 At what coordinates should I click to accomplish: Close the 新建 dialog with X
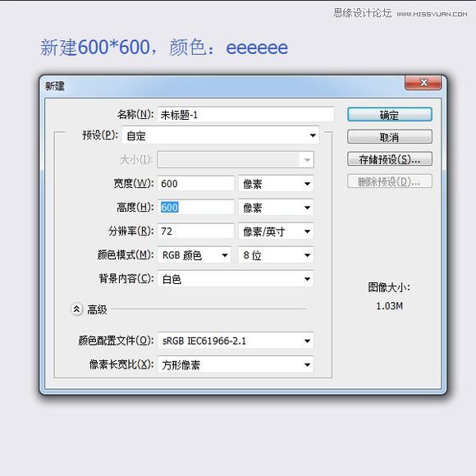pos(423,83)
